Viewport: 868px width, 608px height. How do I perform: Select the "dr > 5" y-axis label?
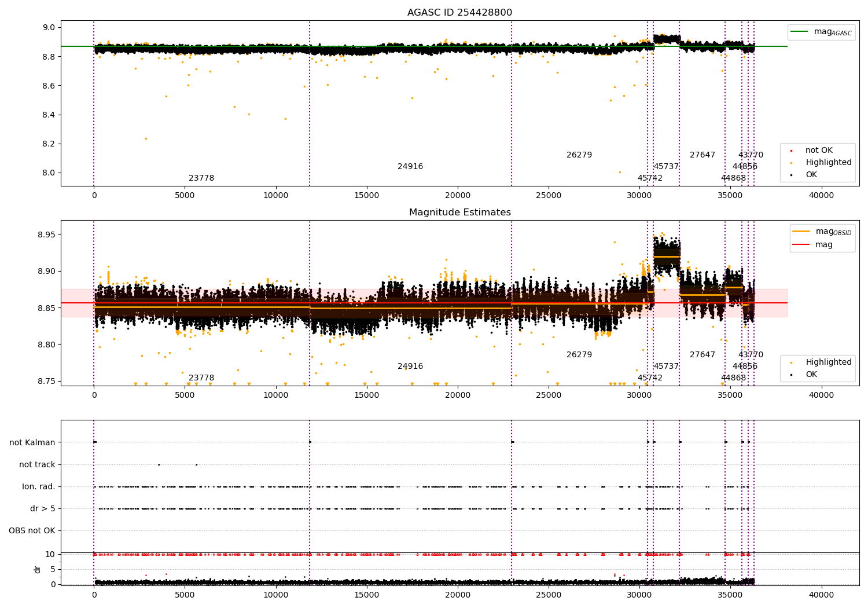coord(43,509)
